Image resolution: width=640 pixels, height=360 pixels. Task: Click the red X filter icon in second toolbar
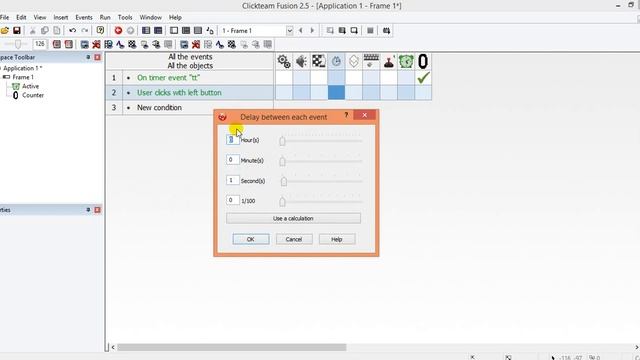click(x=96, y=44)
